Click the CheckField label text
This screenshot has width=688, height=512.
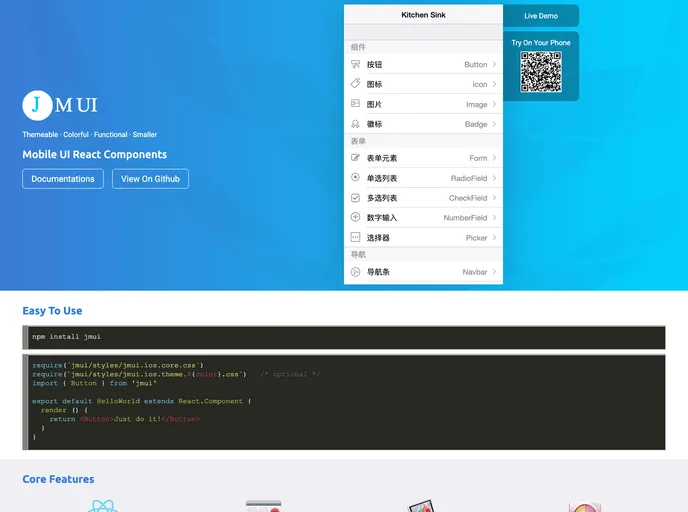click(x=468, y=198)
